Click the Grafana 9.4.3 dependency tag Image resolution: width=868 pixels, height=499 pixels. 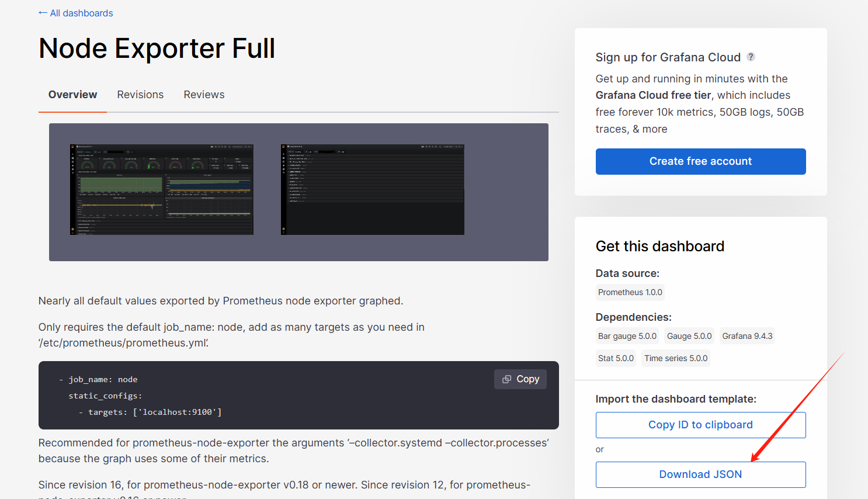747,336
